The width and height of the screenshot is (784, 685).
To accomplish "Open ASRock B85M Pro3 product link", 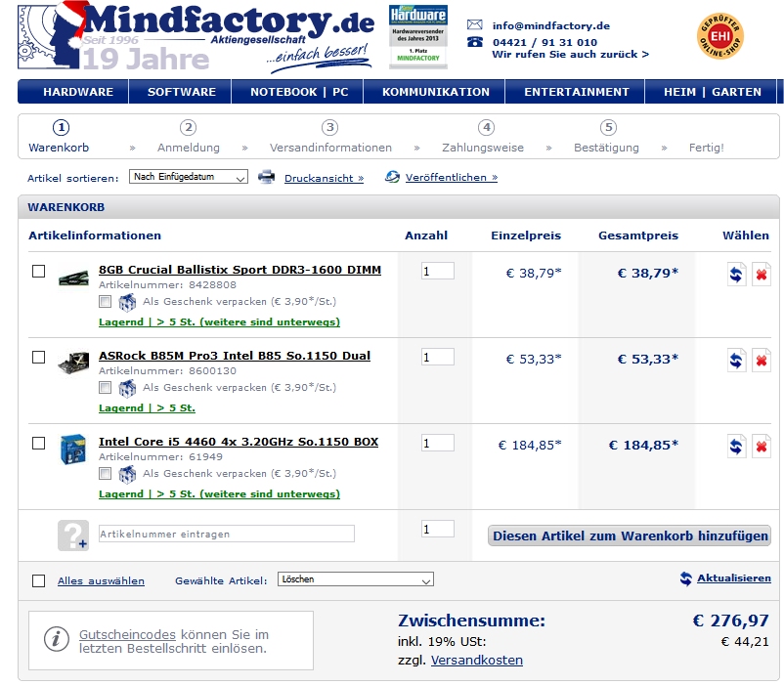I will point(235,356).
